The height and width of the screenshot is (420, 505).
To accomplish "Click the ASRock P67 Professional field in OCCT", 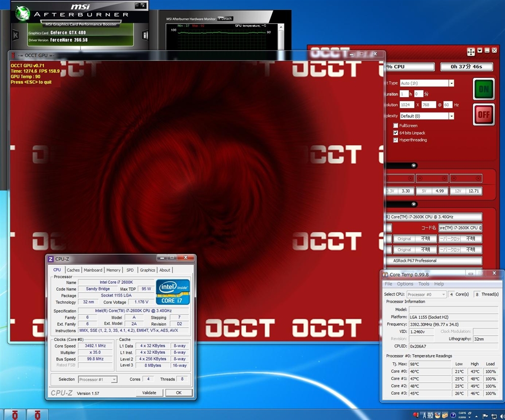I will coord(434,261).
